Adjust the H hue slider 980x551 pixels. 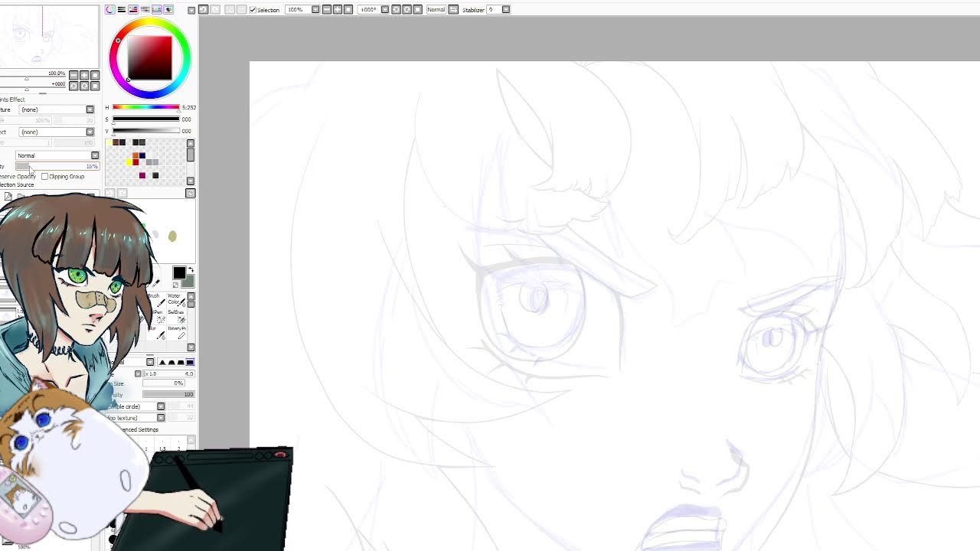click(146, 107)
